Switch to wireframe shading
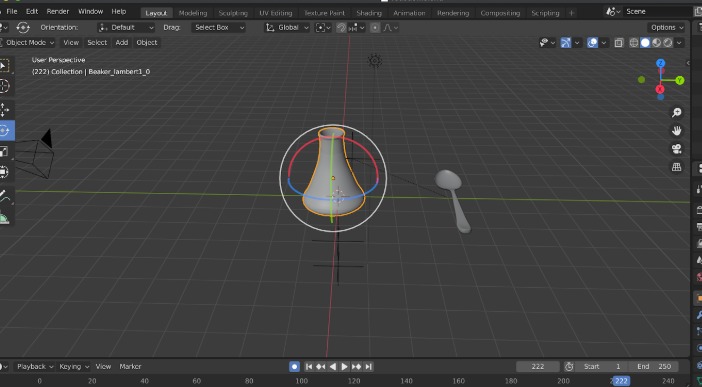 pyautogui.click(x=634, y=43)
